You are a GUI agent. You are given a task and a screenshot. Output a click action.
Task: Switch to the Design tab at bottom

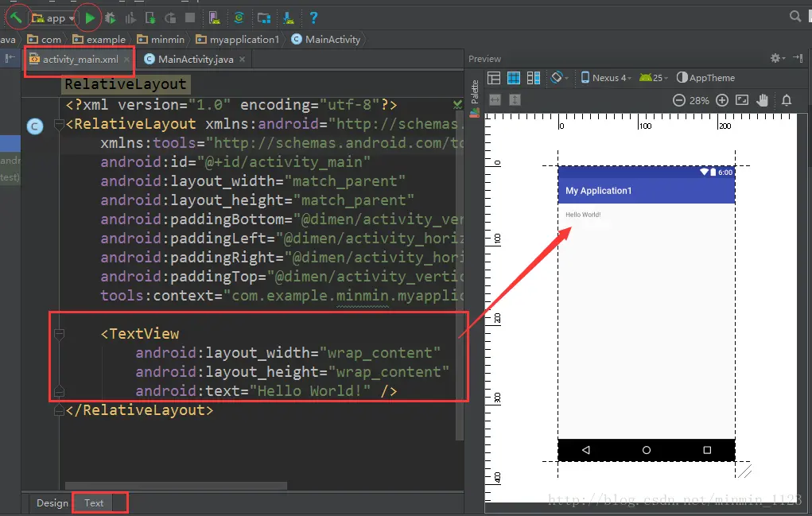52,503
